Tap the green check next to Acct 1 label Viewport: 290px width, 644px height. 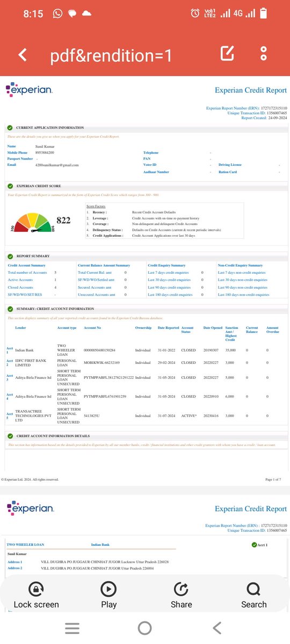255,545
